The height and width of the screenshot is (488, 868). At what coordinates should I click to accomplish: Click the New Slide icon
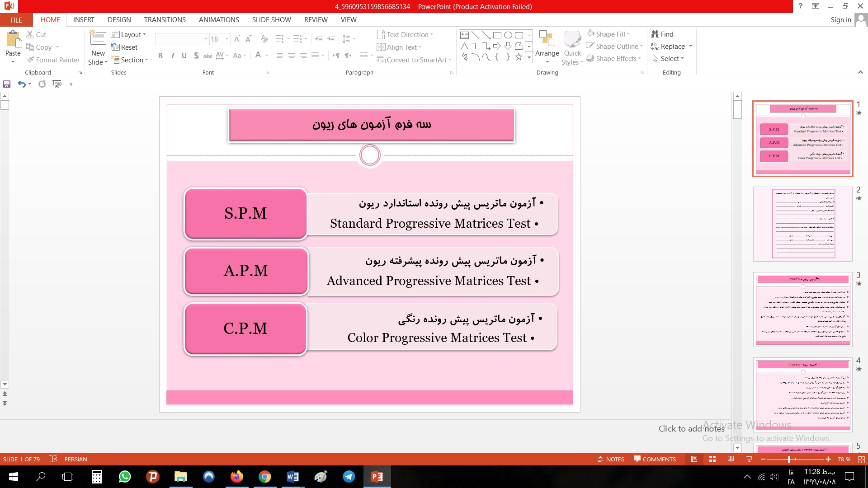98,39
